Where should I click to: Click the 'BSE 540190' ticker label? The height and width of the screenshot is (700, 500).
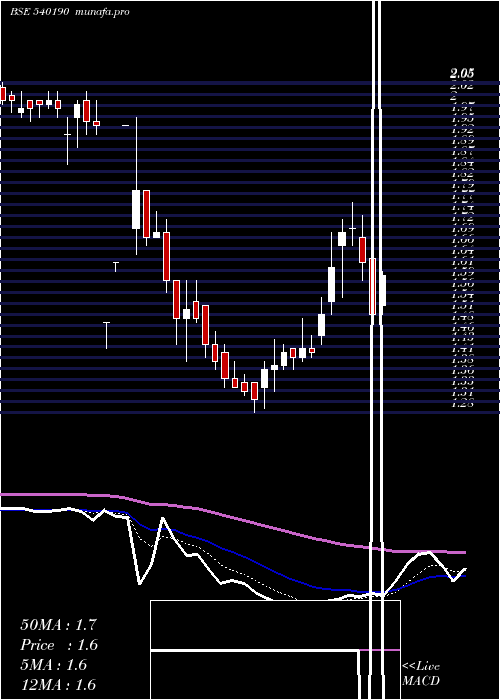[x=39, y=12]
